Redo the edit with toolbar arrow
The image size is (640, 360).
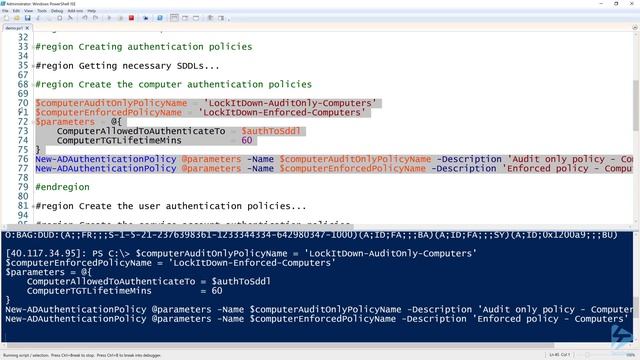click(x=95, y=18)
